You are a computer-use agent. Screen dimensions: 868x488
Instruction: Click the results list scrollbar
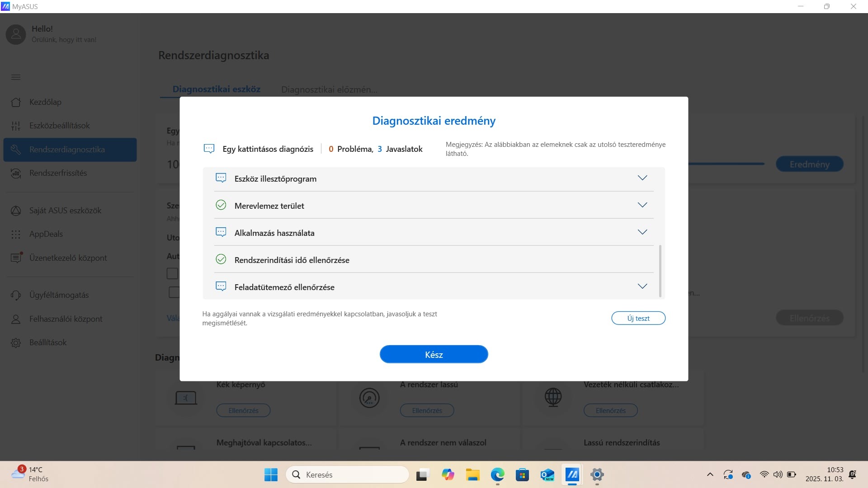point(660,271)
